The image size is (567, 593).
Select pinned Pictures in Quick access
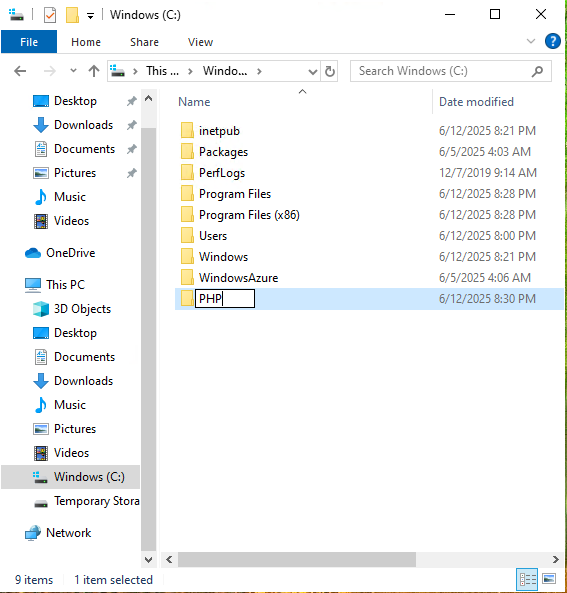75,173
